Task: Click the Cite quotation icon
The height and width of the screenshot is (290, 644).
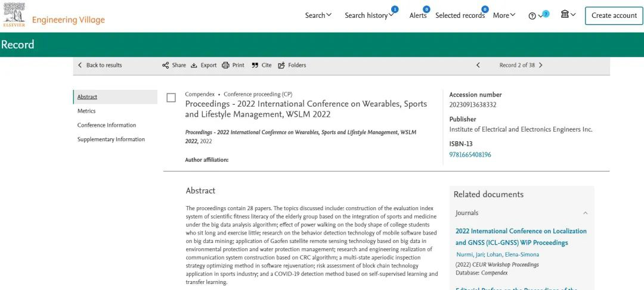Action: tap(255, 66)
